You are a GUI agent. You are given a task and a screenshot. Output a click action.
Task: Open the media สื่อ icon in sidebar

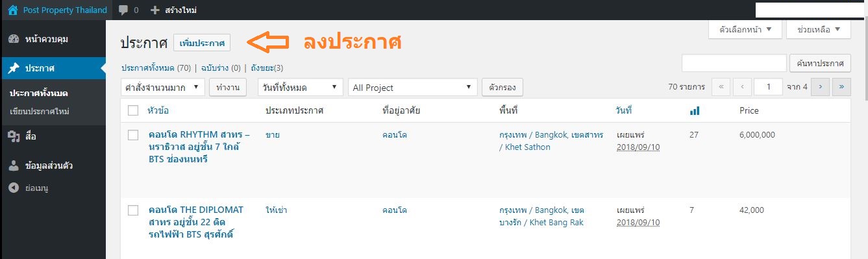pyautogui.click(x=14, y=136)
